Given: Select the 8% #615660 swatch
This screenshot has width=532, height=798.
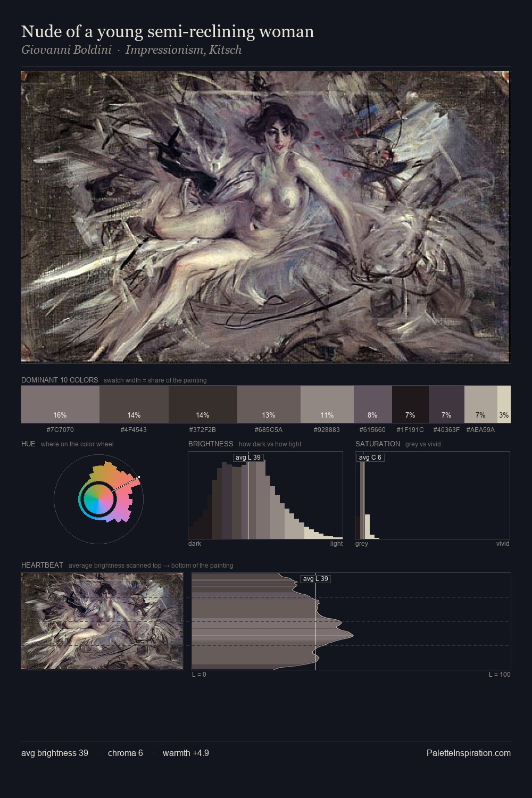Looking at the screenshot, I should point(373,404).
